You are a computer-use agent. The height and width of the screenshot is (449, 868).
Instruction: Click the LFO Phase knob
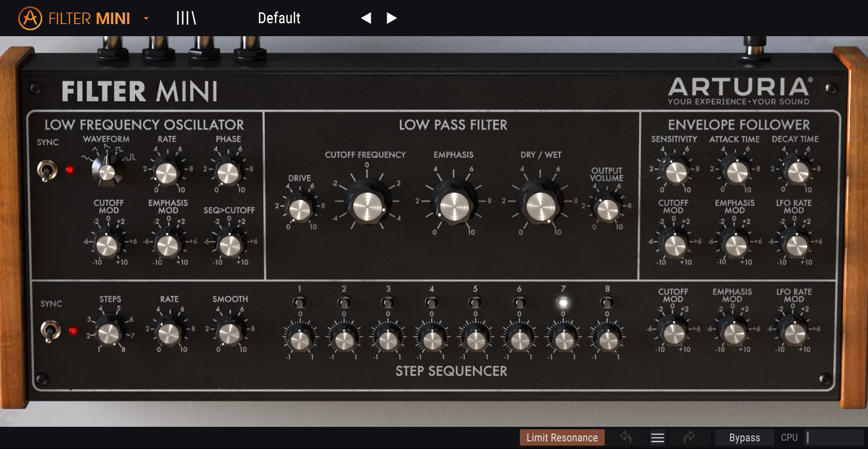[228, 173]
